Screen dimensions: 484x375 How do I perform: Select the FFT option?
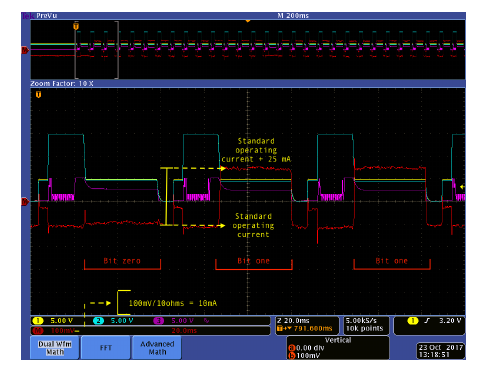click(x=106, y=348)
